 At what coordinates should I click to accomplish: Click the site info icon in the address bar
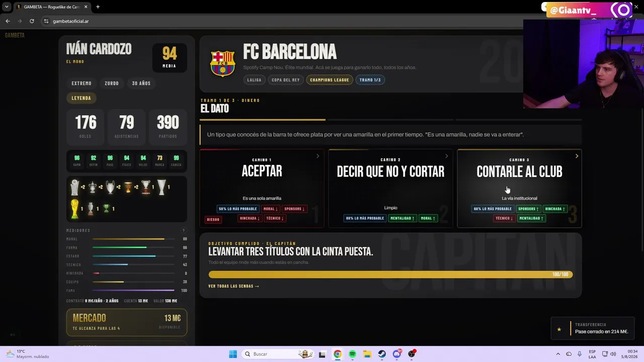46,21
